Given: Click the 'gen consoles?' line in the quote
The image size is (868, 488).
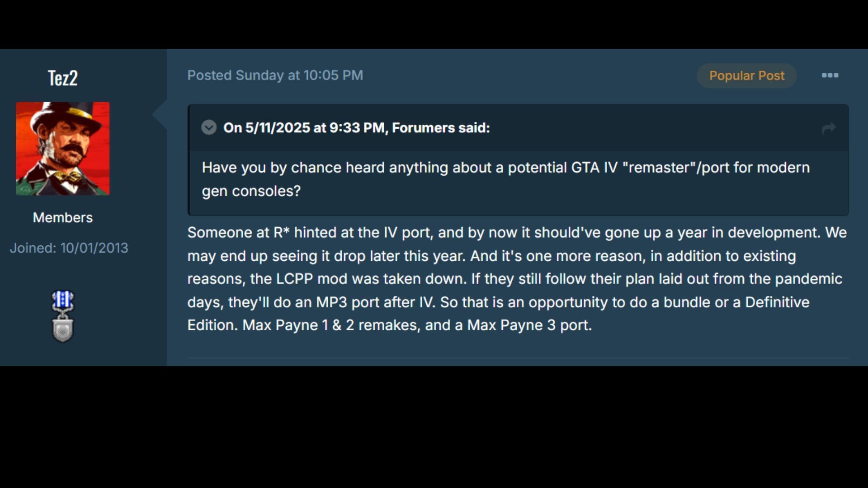Looking at the screenshot, I should coord(251,191).
